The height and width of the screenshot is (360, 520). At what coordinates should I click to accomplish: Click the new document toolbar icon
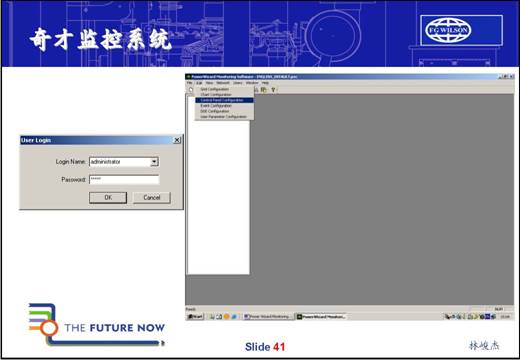click(191, 90)
